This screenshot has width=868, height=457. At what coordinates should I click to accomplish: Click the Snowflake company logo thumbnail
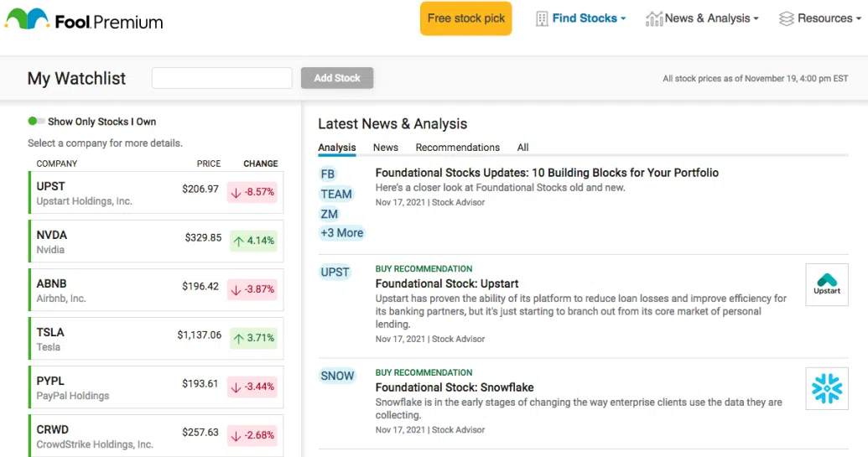(x=826, y=388)
